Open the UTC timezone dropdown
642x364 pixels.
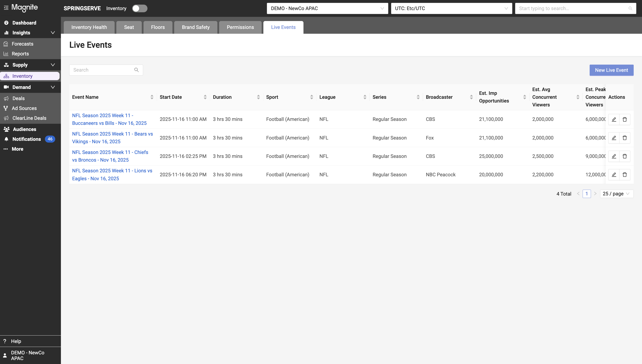pyautogui.click(x=451, y=9)
